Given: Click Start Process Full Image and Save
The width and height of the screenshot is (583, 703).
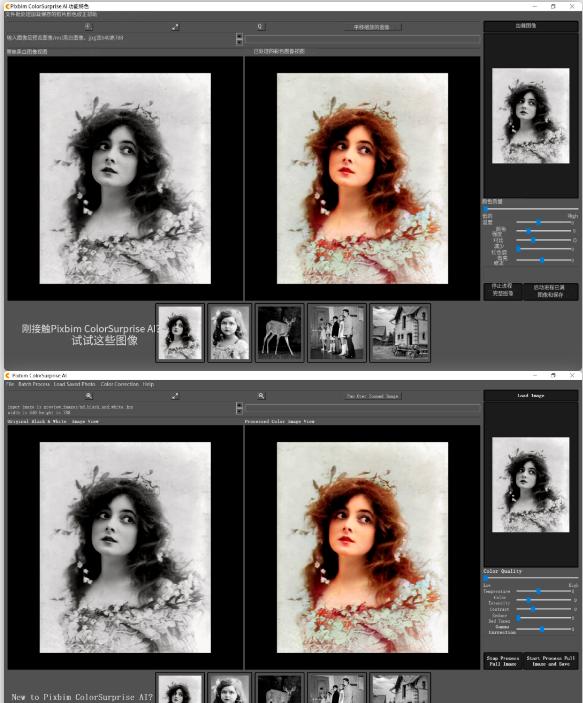Looking at the screenshot, I should [551, 661].
